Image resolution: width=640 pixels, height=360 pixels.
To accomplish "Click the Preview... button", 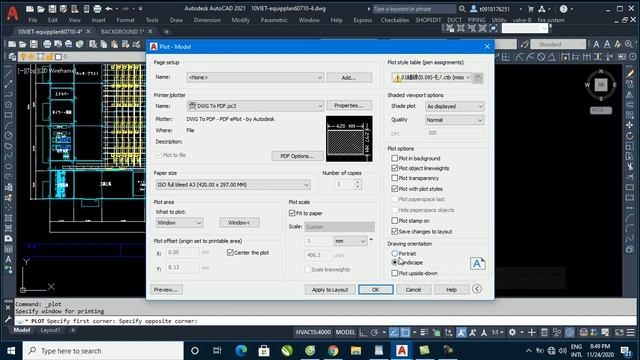I will [x=166, y=289].
